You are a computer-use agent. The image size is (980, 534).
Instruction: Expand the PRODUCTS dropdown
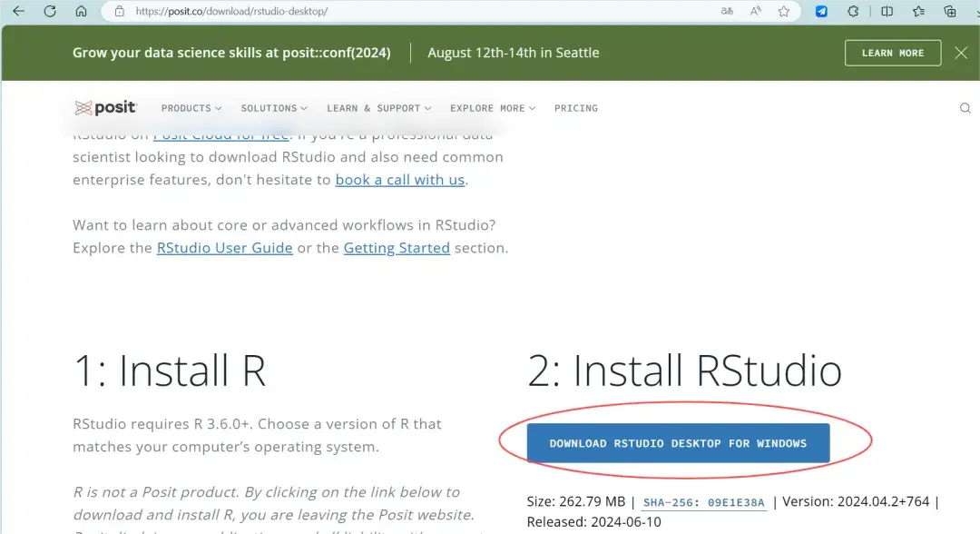191,108
